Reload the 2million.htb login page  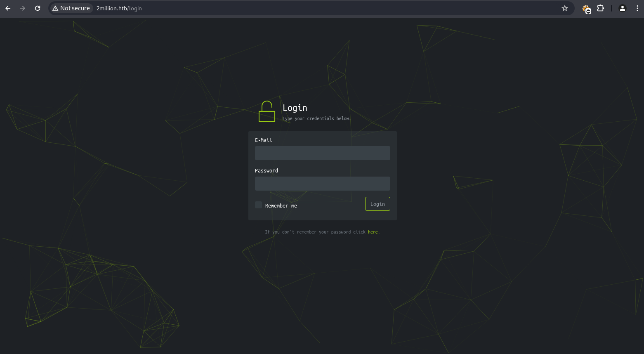pyautogui.click(x=38, y=8)
